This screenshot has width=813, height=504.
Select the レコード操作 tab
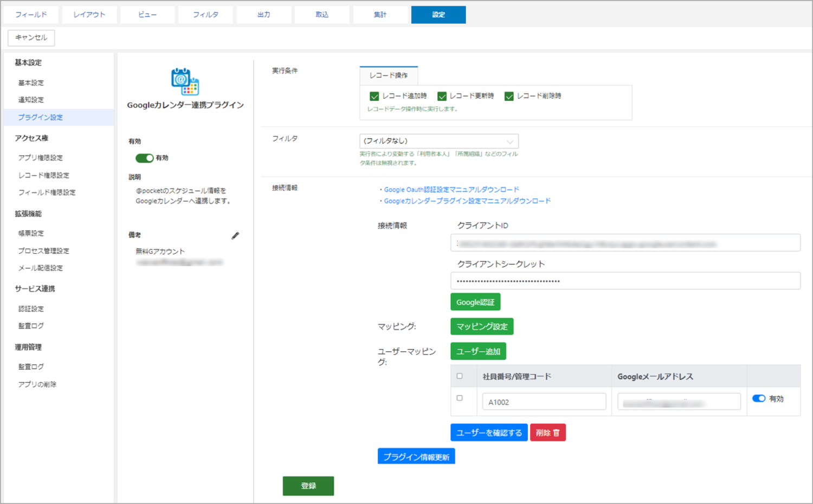(x=389, y=75)
